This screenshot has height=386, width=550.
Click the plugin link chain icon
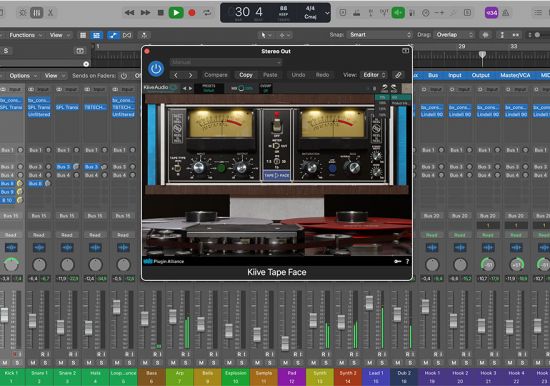(x=398, y=75)
